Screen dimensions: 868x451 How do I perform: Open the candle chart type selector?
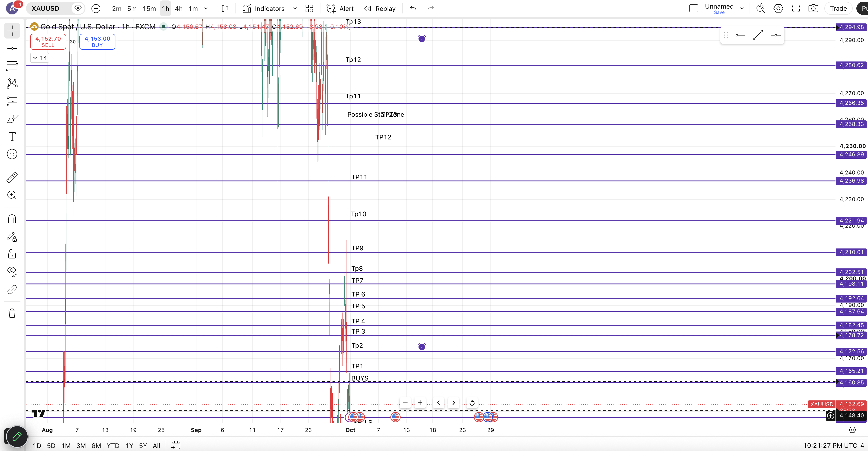coord(225,8)
